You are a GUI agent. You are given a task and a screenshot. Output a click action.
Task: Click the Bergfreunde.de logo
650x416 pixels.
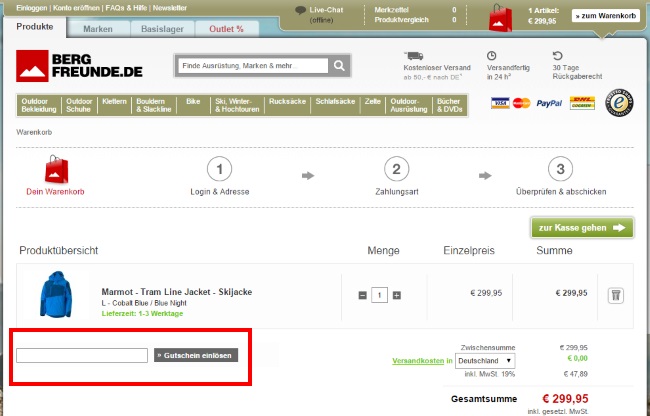click(x=79, y=66)
